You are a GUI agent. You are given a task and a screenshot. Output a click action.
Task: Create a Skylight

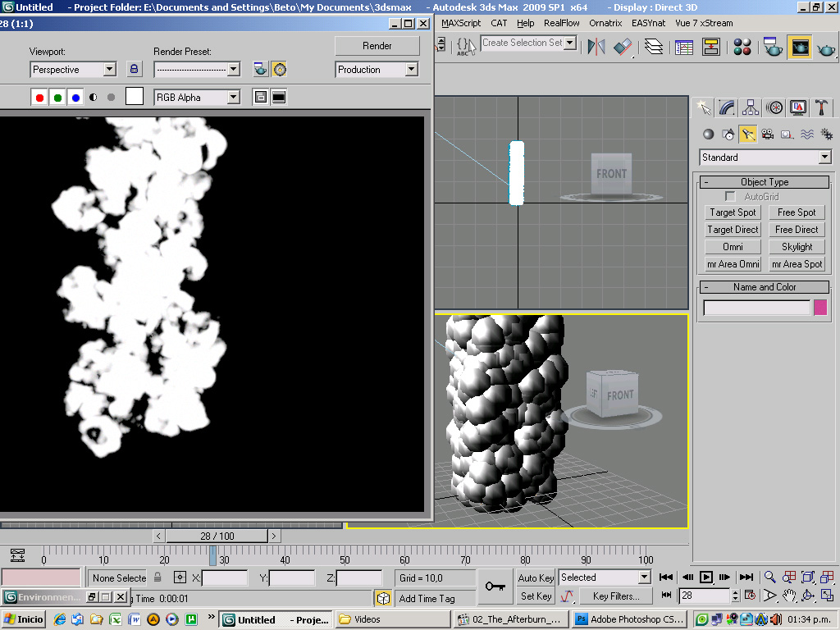click(x=797, y=247)
